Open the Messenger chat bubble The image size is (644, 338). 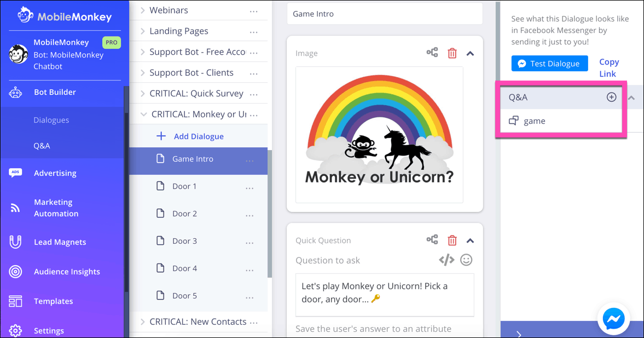(x=613, y=319)
